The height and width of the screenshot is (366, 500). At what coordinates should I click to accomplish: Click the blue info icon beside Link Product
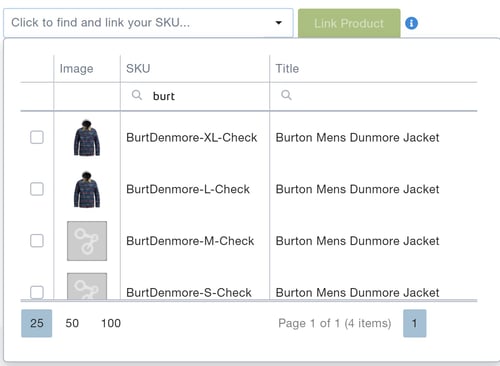click(411, 23)
